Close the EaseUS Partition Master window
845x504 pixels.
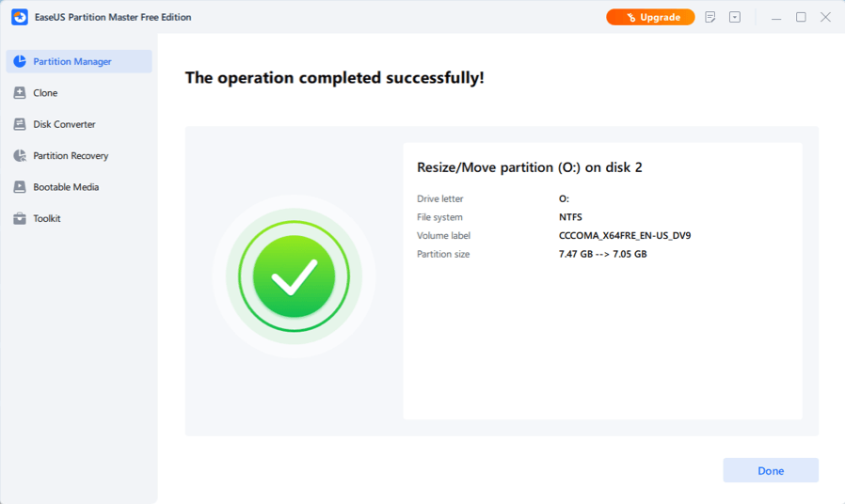(825, 17)
